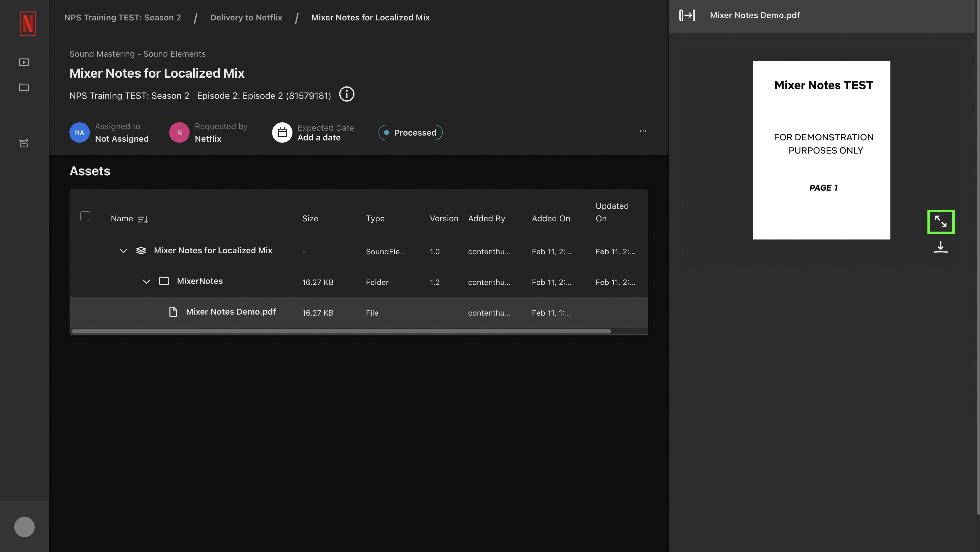
Task: Open the three-dot more options menu
Action: 643,131
